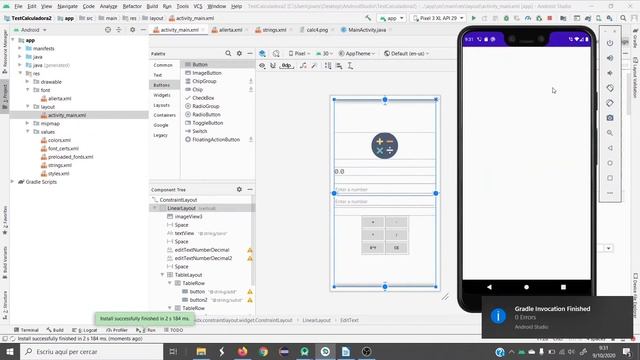Click the first 'Enter a number' field in preview

[x=385, y=190]
